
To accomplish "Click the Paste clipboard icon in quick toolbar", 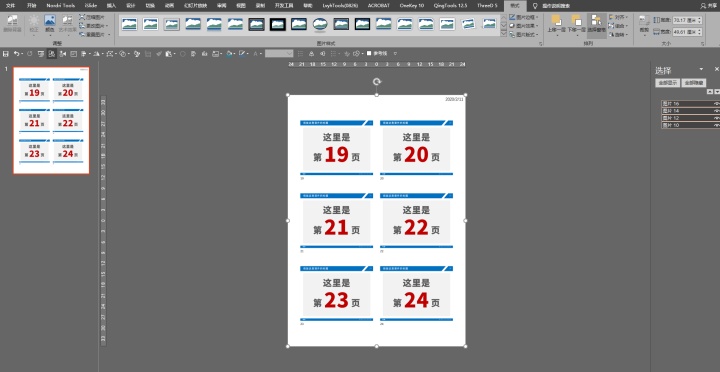I will click(169, 54).
